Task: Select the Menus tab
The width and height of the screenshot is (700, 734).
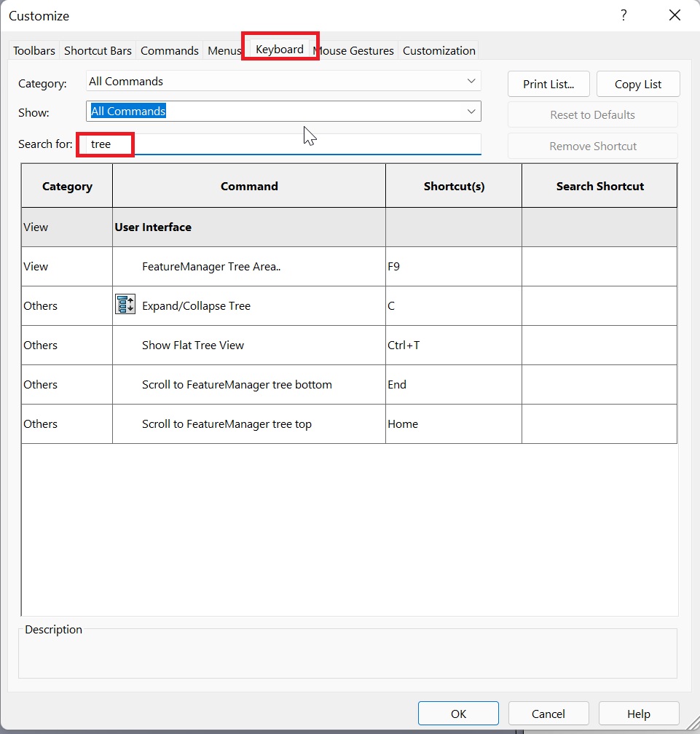Action: 224,50
